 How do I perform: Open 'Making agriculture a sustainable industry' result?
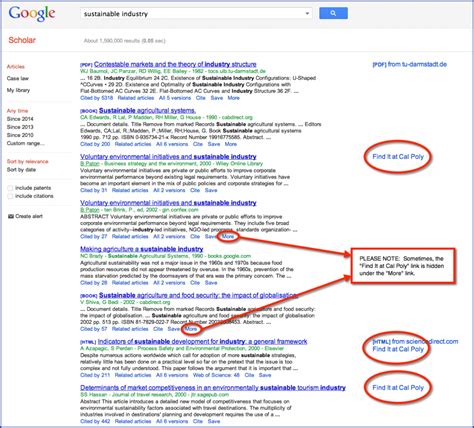pos(142,249)
